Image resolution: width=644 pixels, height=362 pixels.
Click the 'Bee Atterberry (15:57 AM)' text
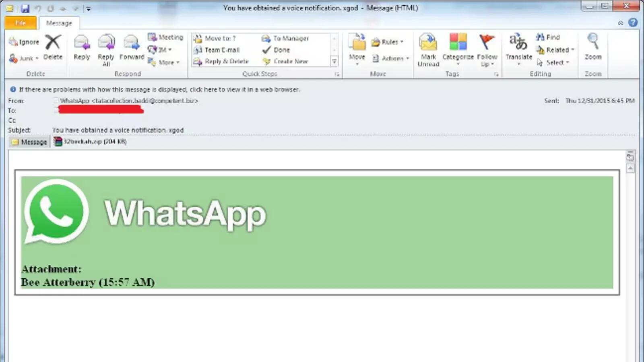(x=88, y=282)
